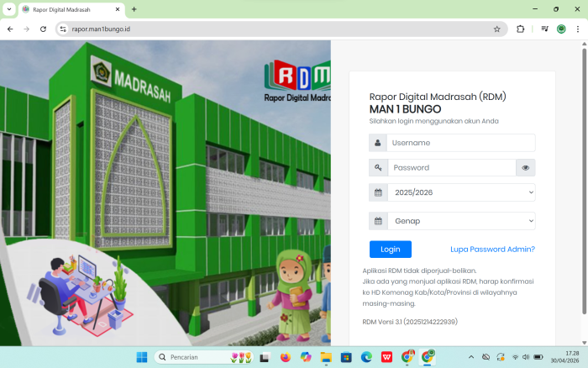
Task: Switch to the first Chrome taskbar icon
Action: tap(407, 357)
